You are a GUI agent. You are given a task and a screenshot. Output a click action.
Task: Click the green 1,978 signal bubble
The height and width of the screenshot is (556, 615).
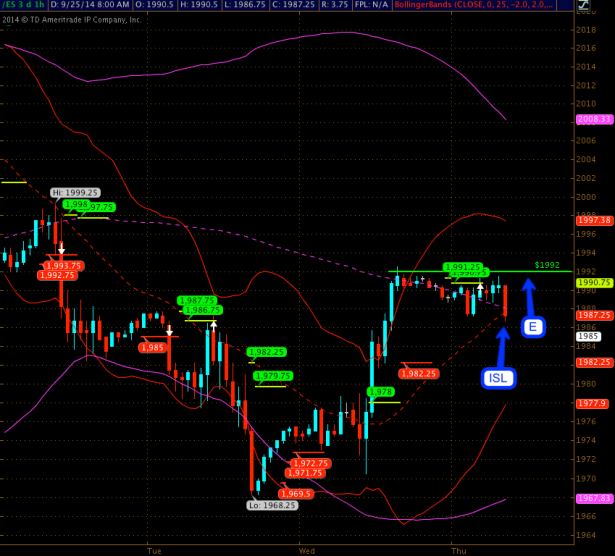[x=381, y=392]
